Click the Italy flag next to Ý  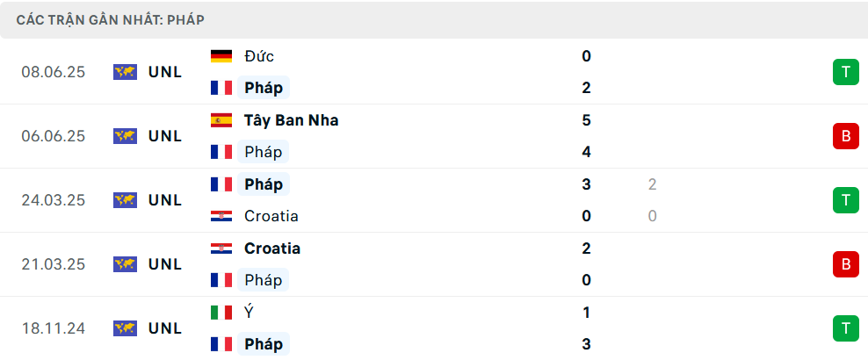click(x=221, y=313)
